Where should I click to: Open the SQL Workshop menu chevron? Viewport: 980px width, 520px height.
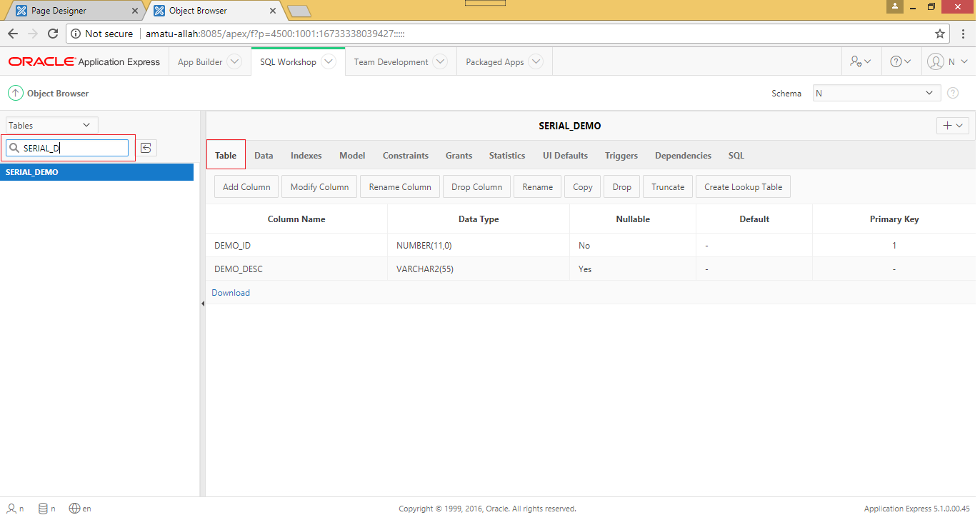tap(328, 61)
